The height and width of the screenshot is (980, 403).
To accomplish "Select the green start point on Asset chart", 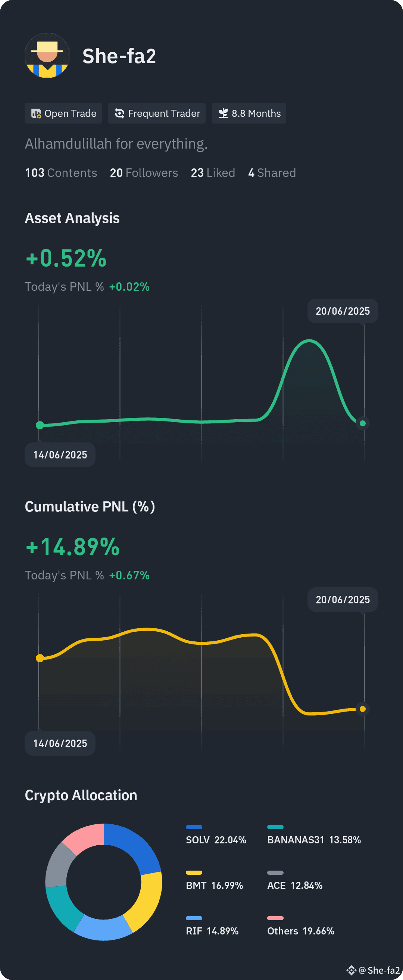I will tap(40, 425).
